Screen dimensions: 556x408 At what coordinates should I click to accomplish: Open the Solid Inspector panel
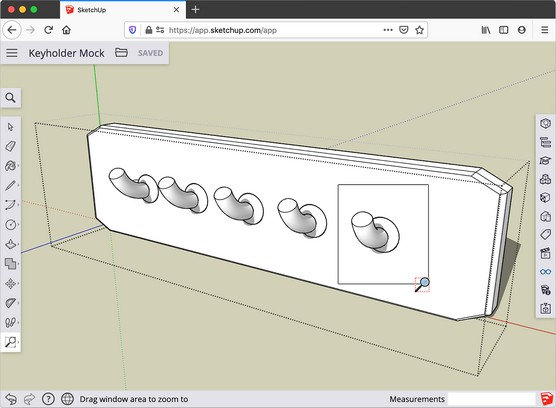click(545, 290)
